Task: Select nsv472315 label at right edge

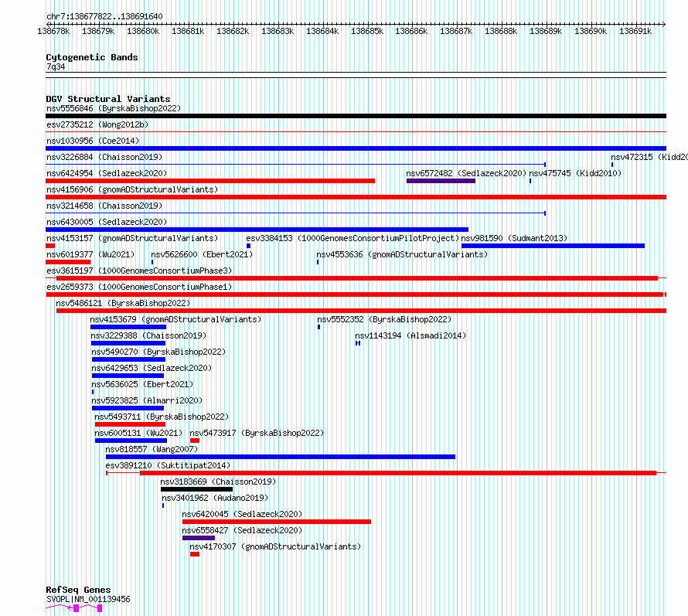Action: tap(649, 157)
